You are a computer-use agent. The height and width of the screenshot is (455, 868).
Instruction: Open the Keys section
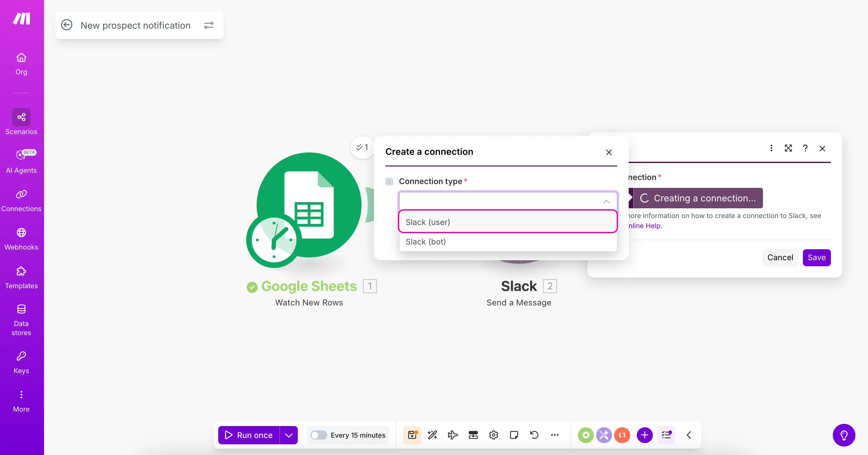[x=21, y=362]
